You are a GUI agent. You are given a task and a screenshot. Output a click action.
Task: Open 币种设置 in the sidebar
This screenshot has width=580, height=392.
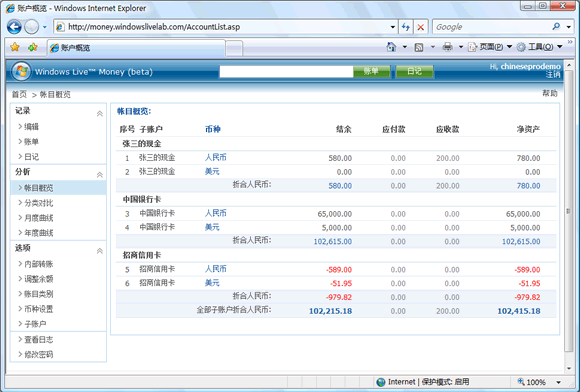(x=39, y=309)
